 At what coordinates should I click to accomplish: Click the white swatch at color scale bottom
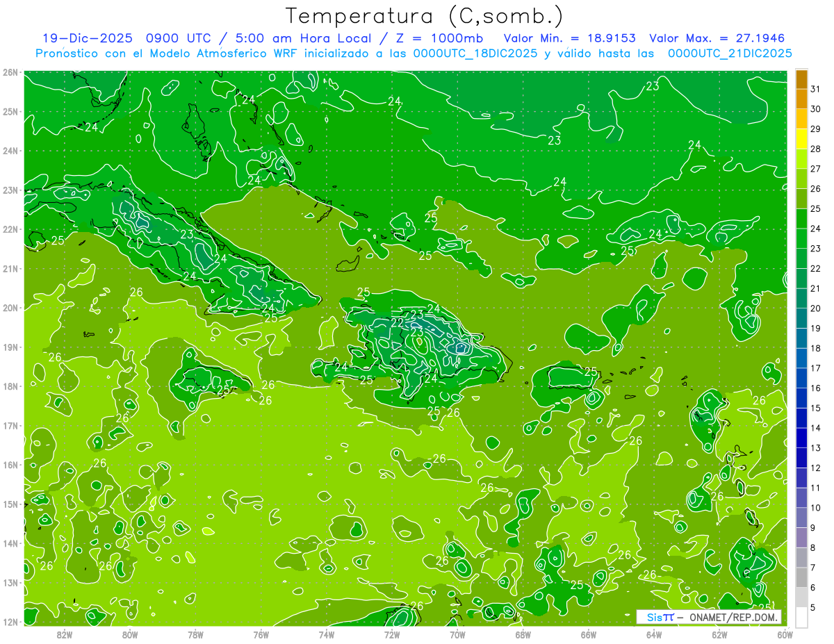pos(801,617)
